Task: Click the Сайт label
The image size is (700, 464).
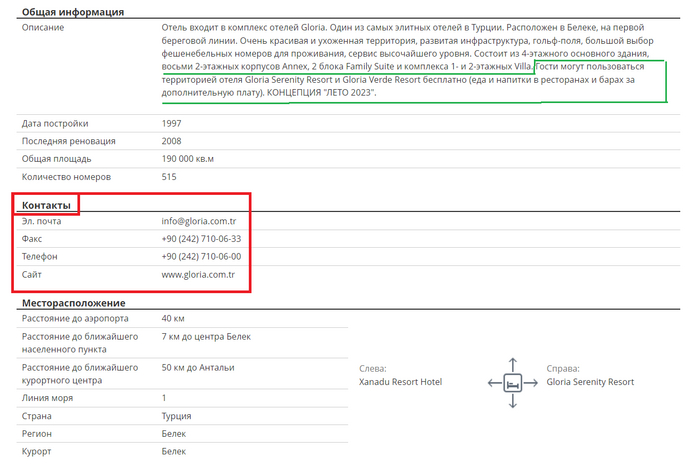Action: point(32,275)
